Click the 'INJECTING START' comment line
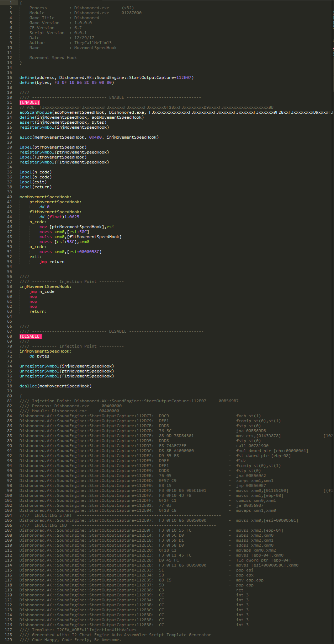 click(x=120, y=515)
